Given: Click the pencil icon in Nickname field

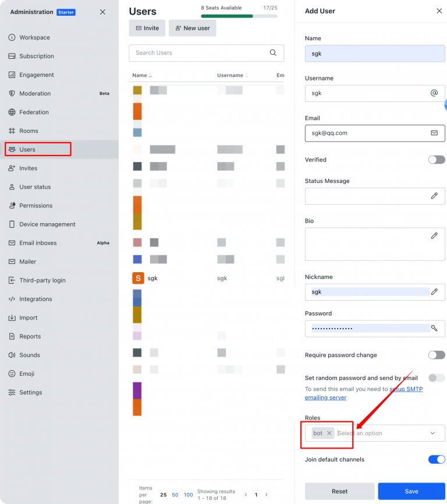Looking at the screenshot, I should point(434,292).
